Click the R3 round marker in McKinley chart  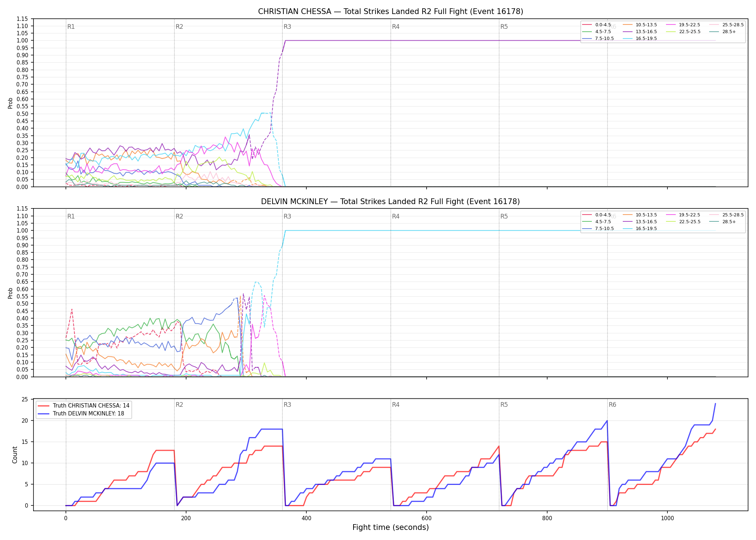pyautogui.click(x=287, y=216)
